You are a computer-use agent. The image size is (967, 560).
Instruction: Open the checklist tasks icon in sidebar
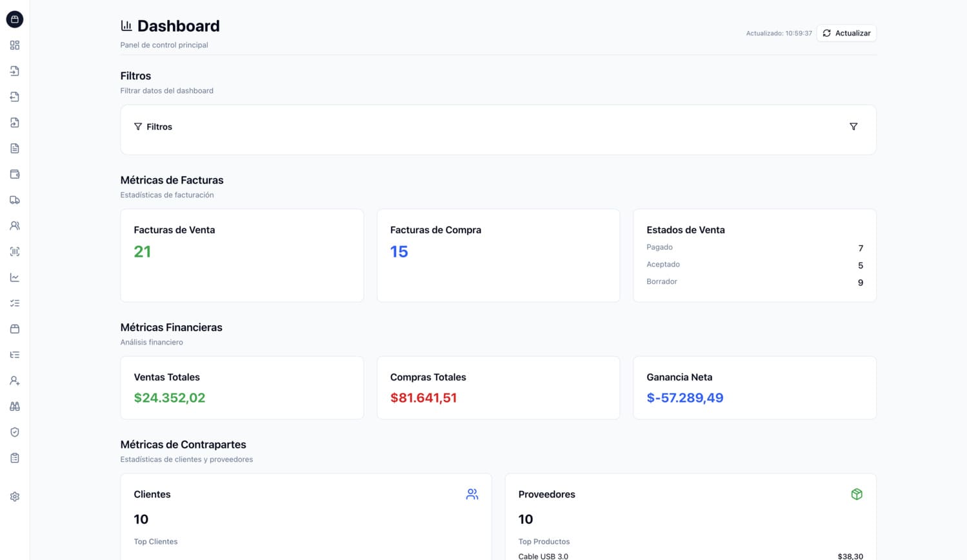[x=15, y=303]
